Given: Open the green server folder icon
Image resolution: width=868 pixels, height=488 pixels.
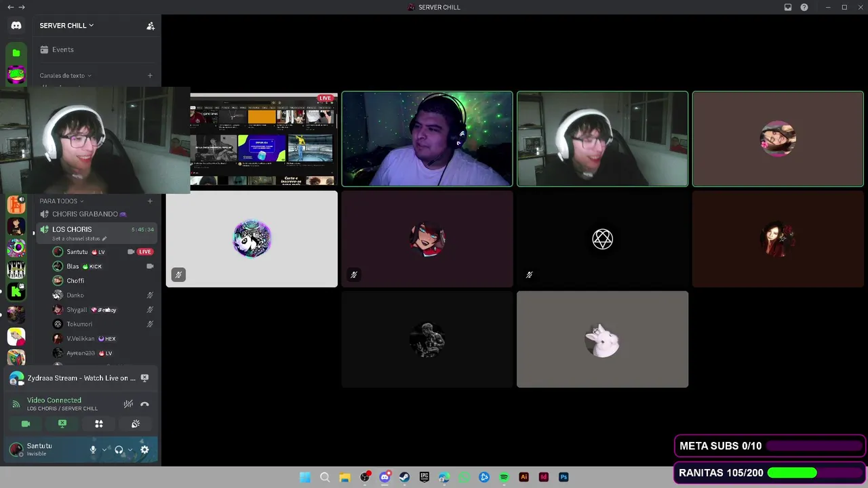Looking at the screenshot, I should (16, 53).
